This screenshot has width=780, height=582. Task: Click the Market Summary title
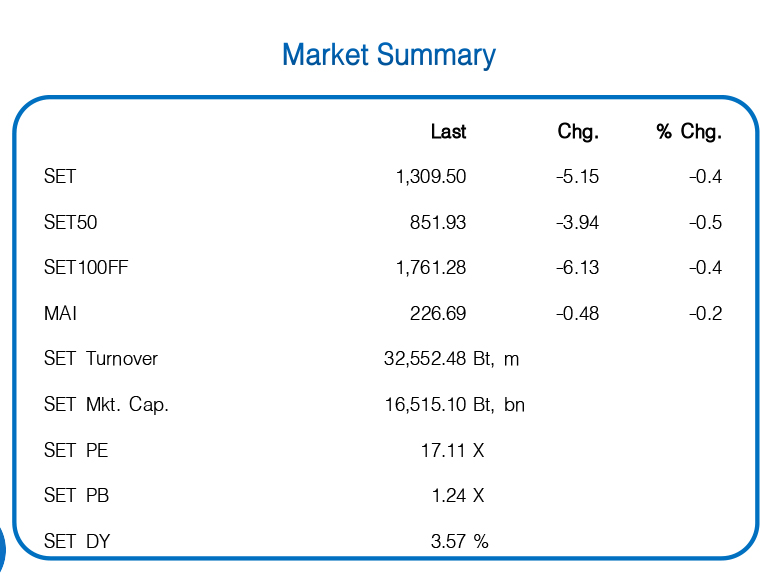388,54
